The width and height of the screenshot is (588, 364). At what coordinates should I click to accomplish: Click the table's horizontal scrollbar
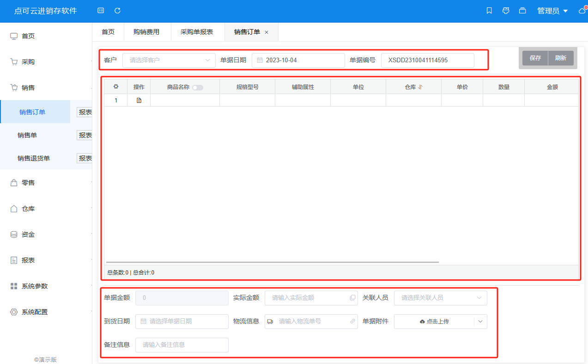pos(273,262)
